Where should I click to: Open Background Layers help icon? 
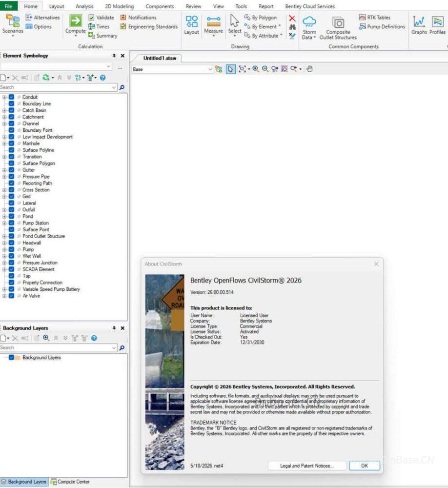point(94,338)
